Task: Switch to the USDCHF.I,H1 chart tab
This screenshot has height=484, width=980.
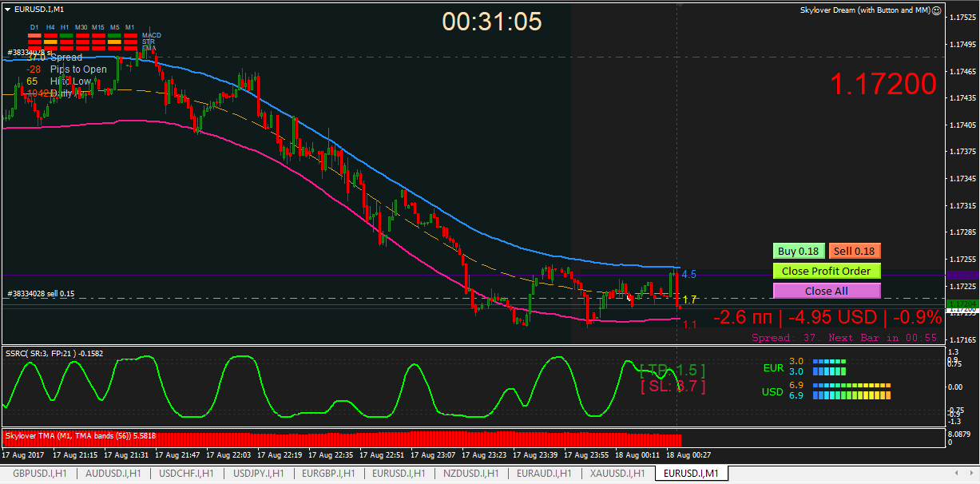Action: point(186,474)
